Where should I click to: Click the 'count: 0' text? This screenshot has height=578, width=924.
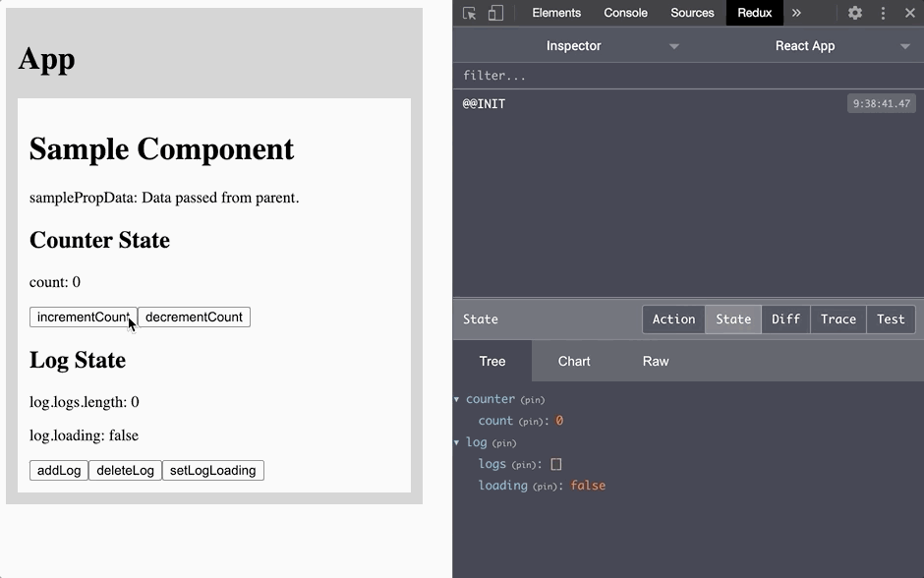coord(55,282)
